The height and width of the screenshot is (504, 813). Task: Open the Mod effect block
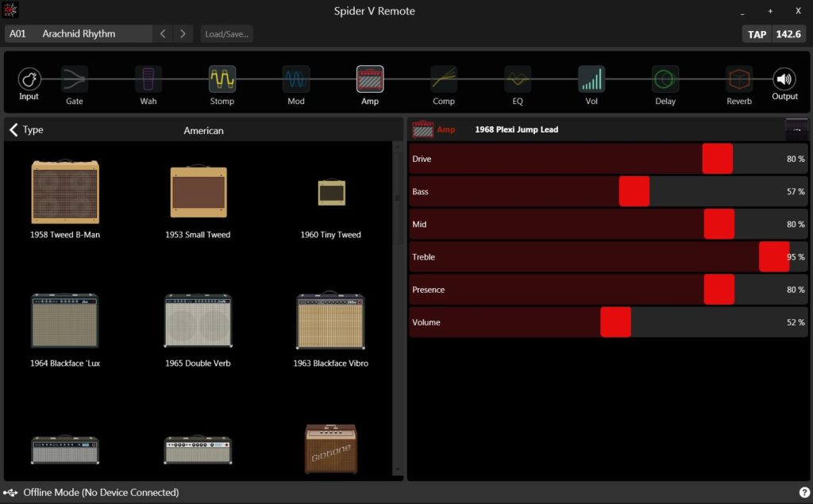pyautogui.click(x=296, y=79)
